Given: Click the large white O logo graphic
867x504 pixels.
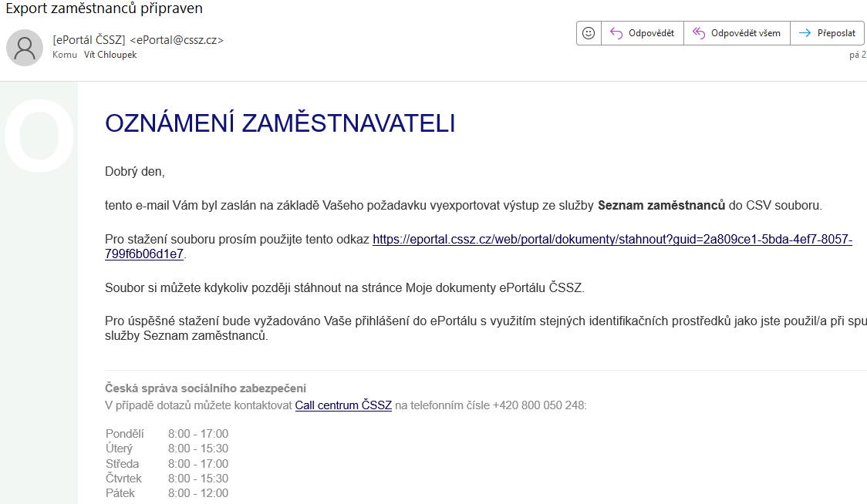Looking at the screenshot, I should click(39, 136).
